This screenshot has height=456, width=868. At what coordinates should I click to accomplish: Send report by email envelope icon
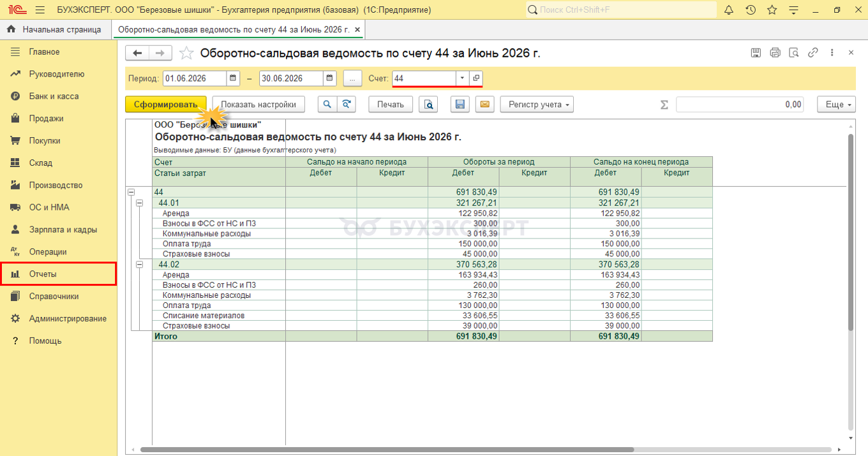coord(484,105)
